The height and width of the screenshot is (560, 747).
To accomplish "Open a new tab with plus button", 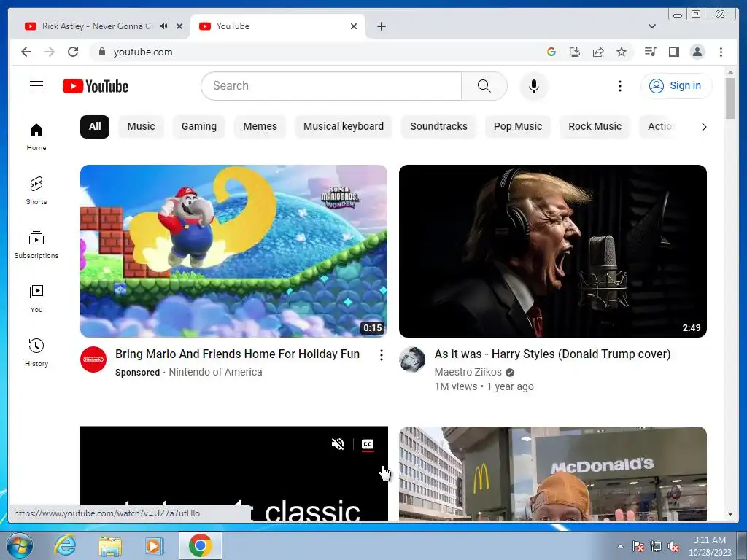I will click(x=382, y=26).
